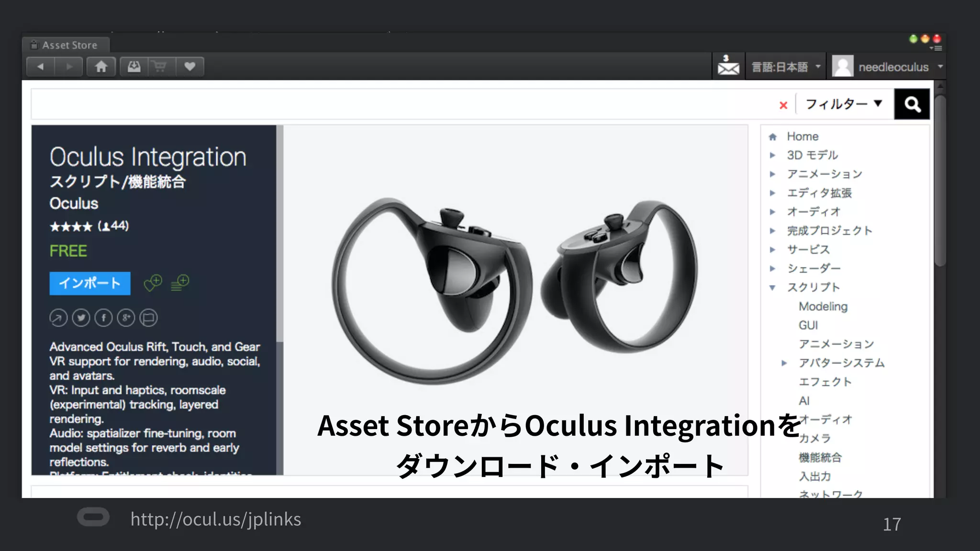
Task: Open the 機能統合 subcategory
Action: pyautogui.click(x=820, y=458)
